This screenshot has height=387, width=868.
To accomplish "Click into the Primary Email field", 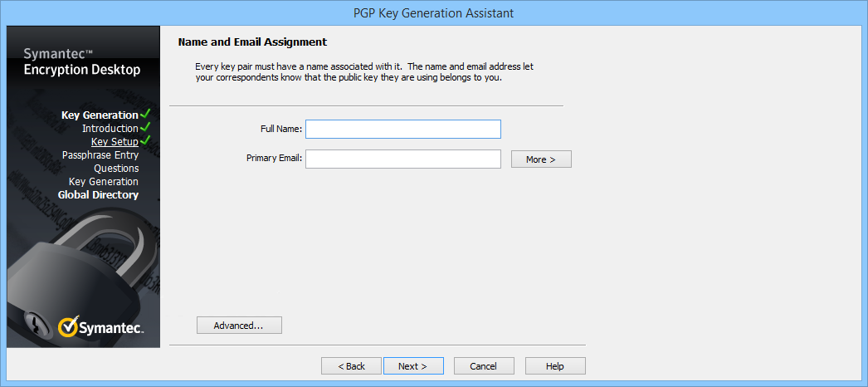I will [x=402, y=159].
